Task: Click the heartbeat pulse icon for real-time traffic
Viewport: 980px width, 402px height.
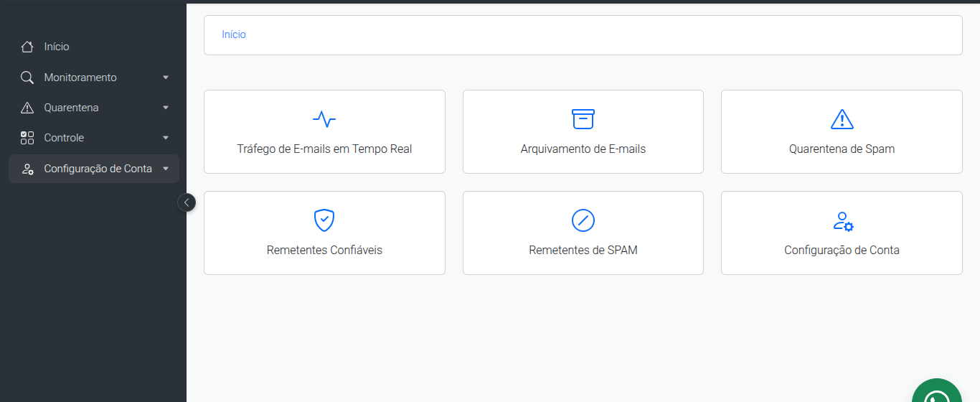Action: click(x=324, y=119)
